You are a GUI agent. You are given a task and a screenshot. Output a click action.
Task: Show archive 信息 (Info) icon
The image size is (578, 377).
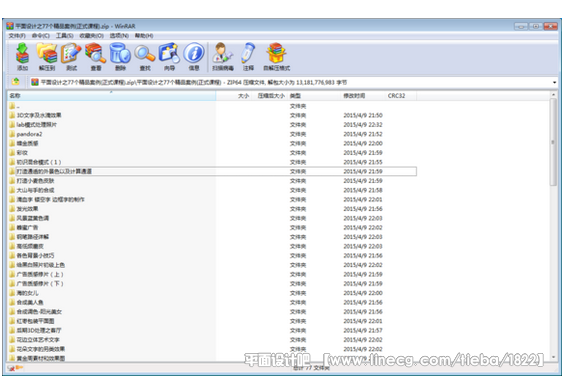tap(194, 56)
